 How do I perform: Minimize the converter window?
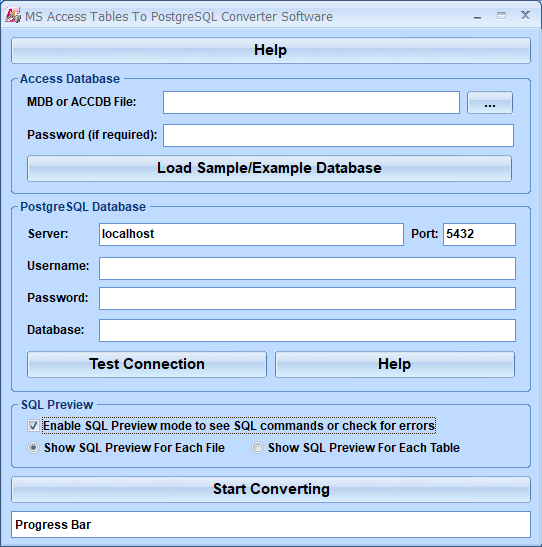[477, 16]
